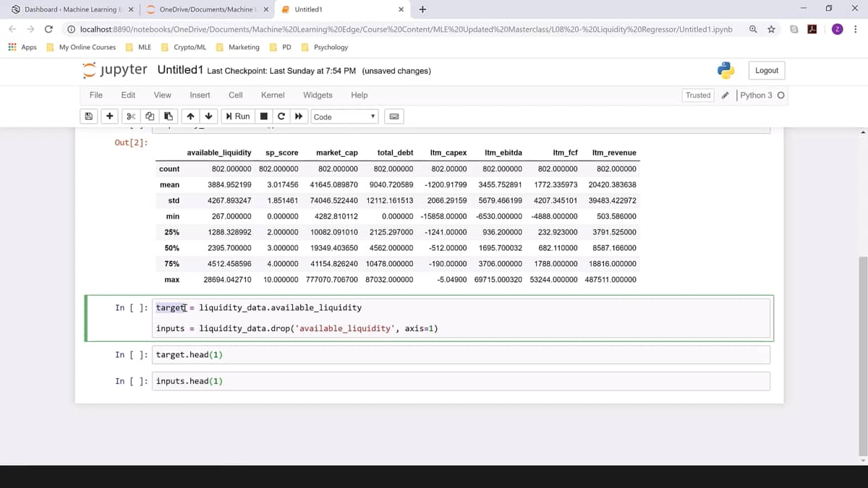Click the Last Checkpoint status text
The image size is (868, 488).
click(x=281, y=71)
